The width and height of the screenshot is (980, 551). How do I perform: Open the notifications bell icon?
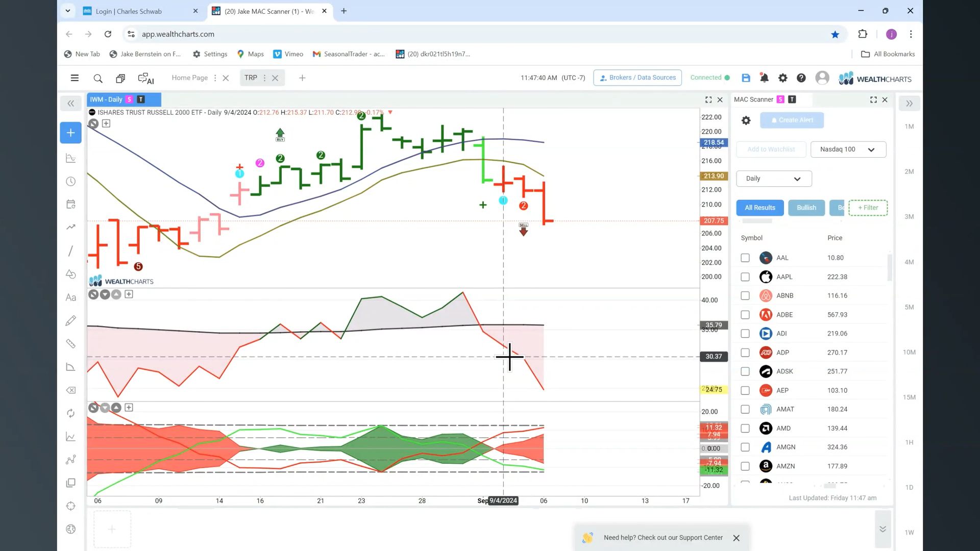(x=764, y=78)
